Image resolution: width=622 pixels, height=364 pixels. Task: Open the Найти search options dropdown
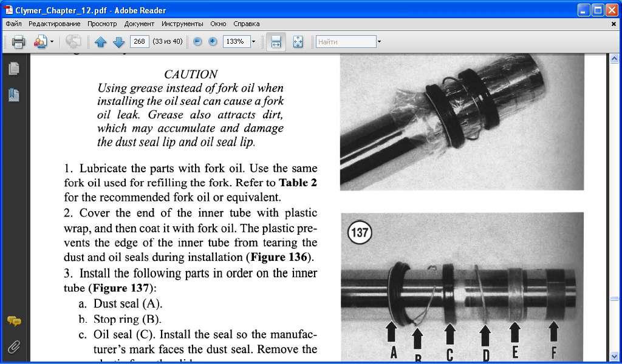point(379,42)
